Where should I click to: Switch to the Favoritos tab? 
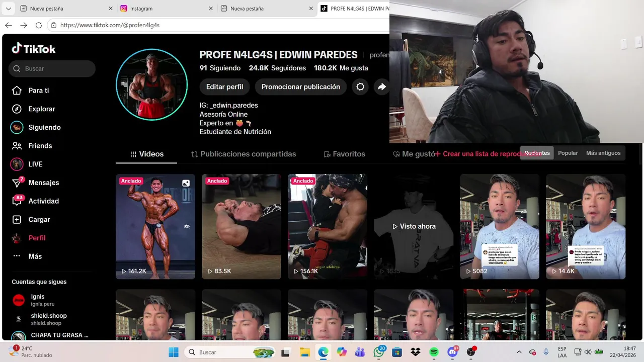click(x=344, y=154)
